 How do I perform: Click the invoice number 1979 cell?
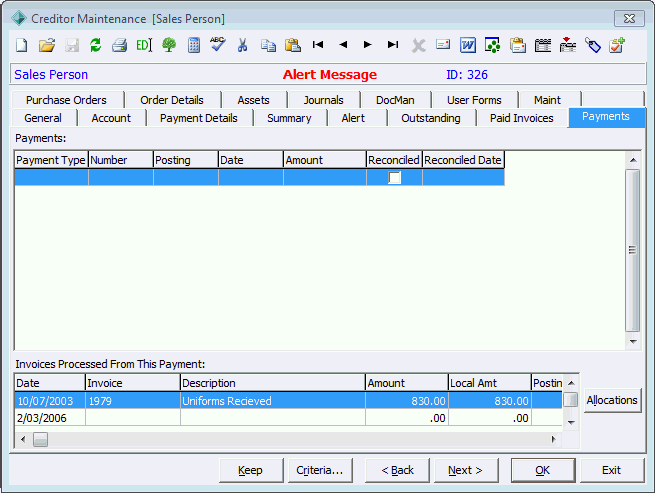(133, 401)
